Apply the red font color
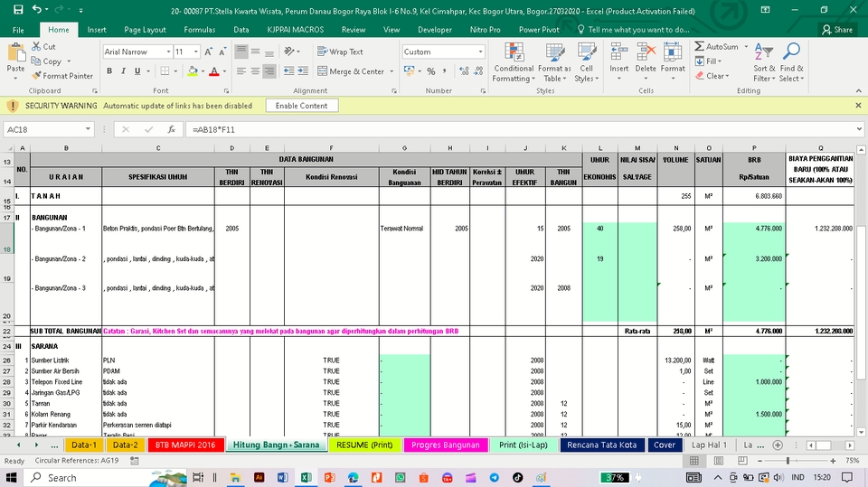868x487 pixels. coord(214,70)
